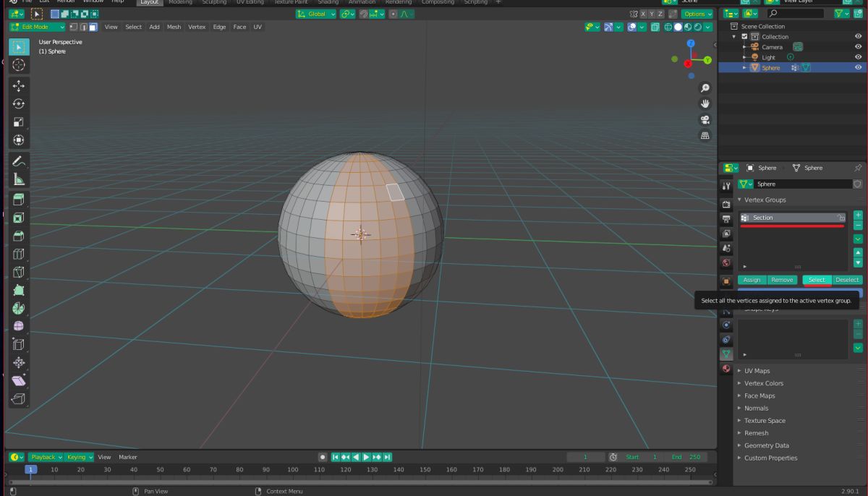This screenshot has width=868, height=496.
Task: Click the play animation button
Action: [367, 457]
